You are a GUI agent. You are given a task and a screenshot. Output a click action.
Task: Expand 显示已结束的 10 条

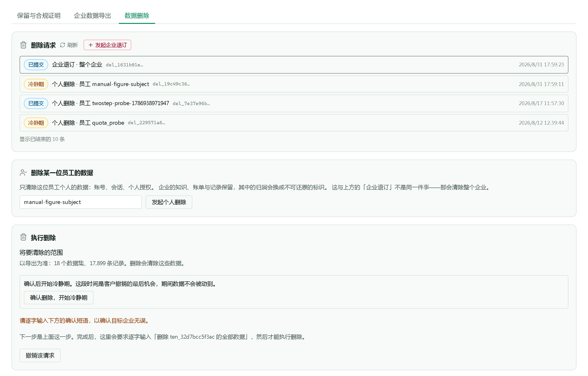tap(42, 139)
